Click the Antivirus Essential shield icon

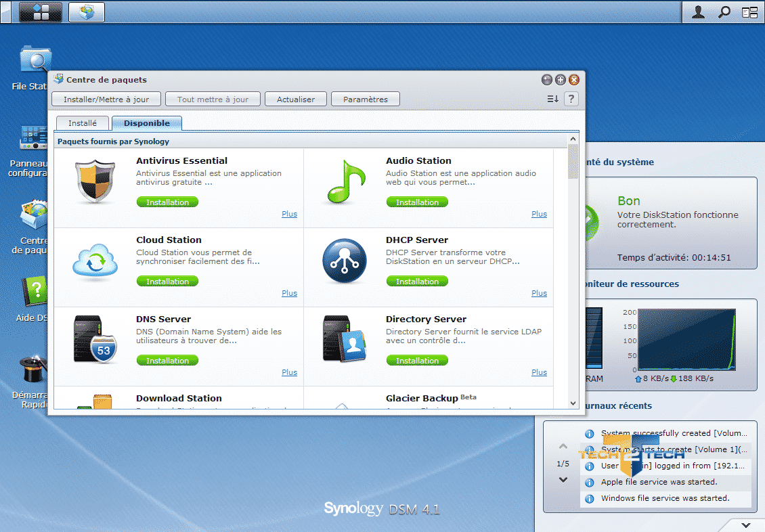95,181
